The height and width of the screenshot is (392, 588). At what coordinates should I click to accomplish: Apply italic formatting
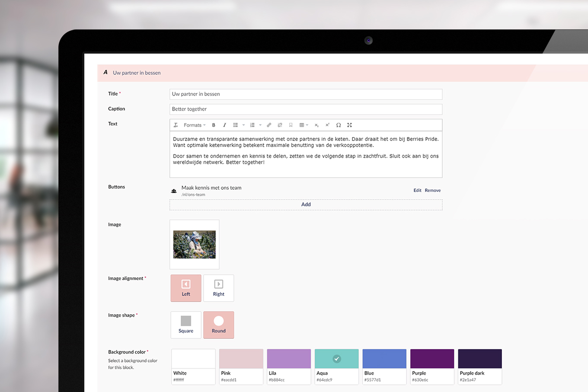point(224,125)
